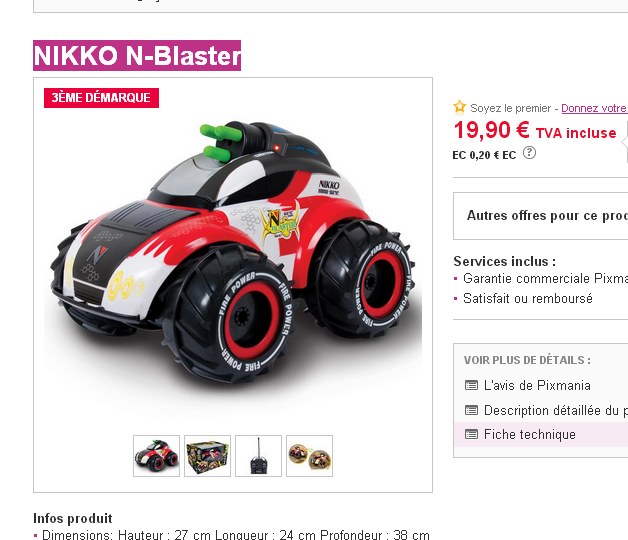The height and width of the screenshot is (540, 628).
Task: Select the red car thumbnail image
Action: pyautogui.click(x=156, y=456)
